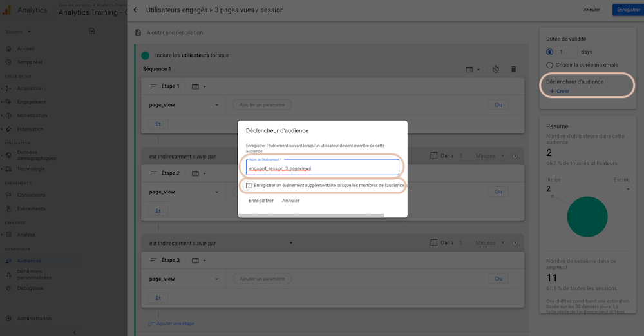The height and width of the screenshot is (336, 644).
Task: Click the Événements sidebar icon
Action: coord(8,208)
